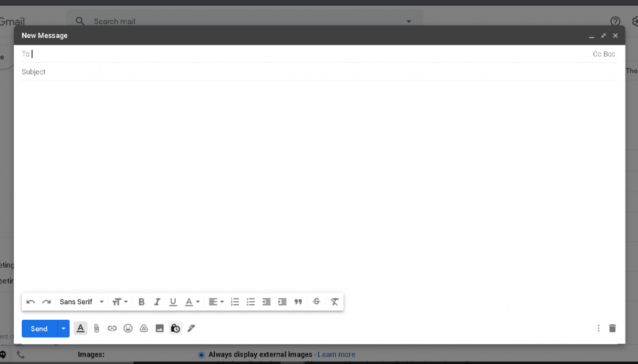Click the insert signature pen icon

point(191,328)
